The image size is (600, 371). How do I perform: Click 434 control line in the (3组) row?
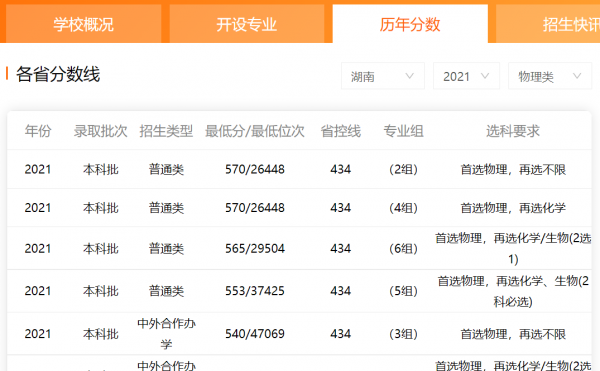tap(341, 334)
